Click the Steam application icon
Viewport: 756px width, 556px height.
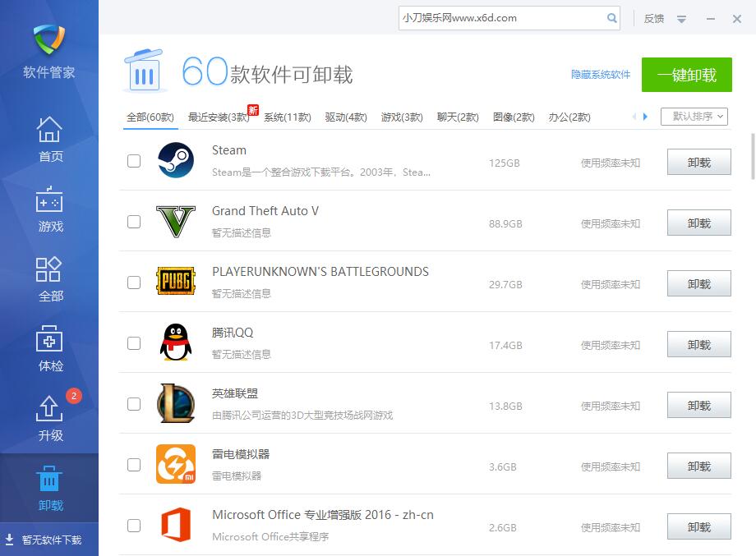pyautogui.click(x=175, y=161)
